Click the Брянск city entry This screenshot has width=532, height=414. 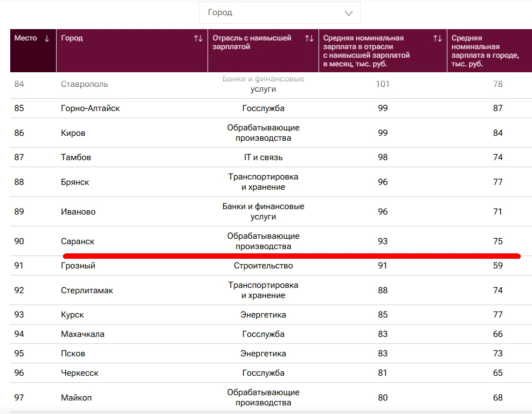tap(75, 182)
